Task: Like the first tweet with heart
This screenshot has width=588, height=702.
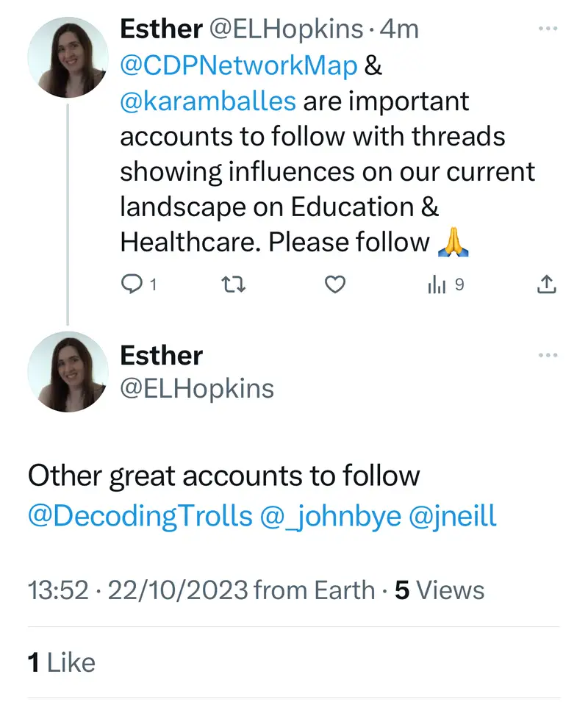Action: 335,284
